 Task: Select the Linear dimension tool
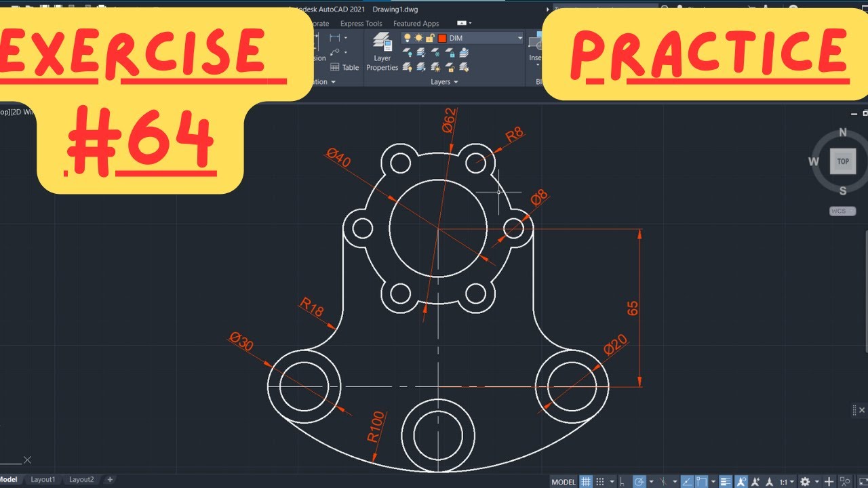point(334,37)
